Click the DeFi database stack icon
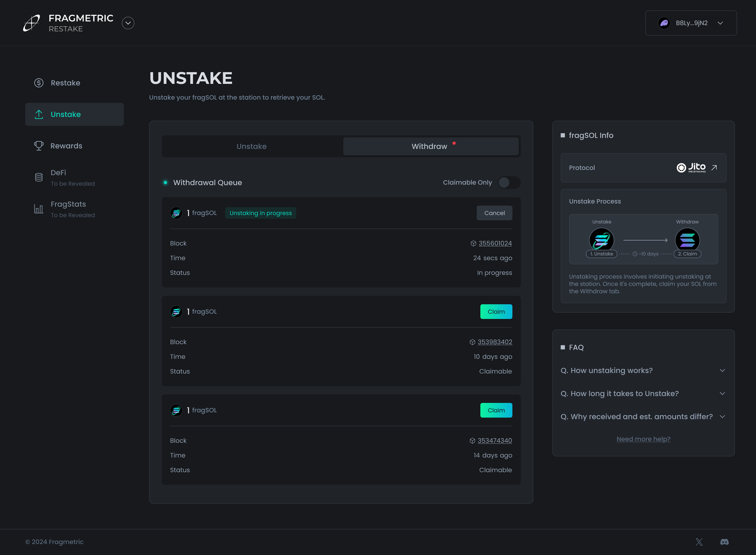 point(39,177)
